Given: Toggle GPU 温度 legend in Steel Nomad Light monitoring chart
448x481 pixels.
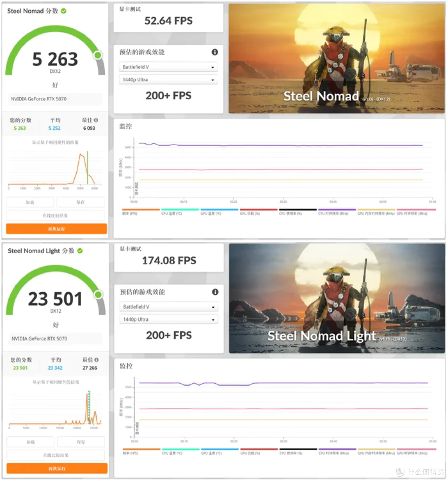Looking at the screenshot, I should tap(220, 451).
